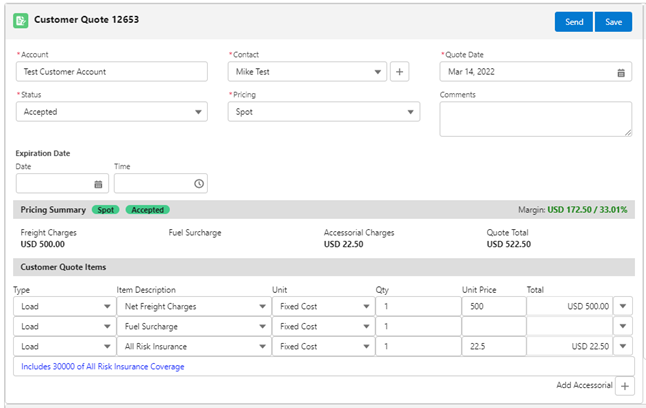
Task: Open Unit dropdown in All Risk Insurance row
Action: (x=323, y=346)
